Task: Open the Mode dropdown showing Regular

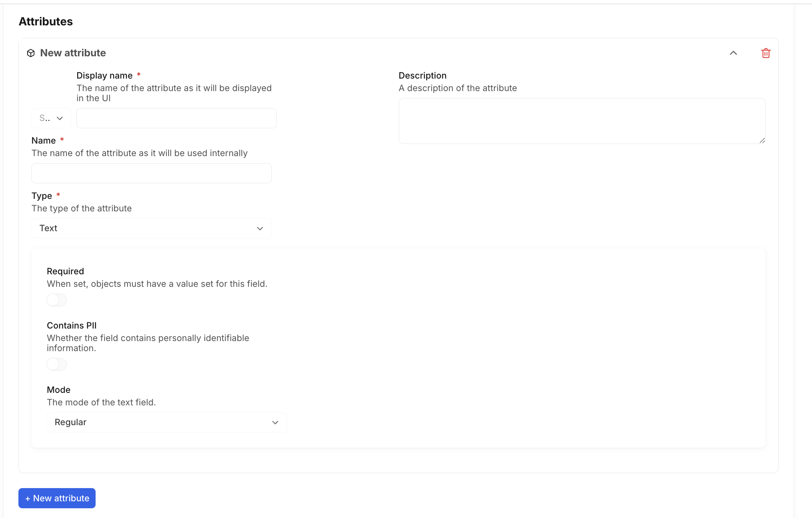Action: 167,422
